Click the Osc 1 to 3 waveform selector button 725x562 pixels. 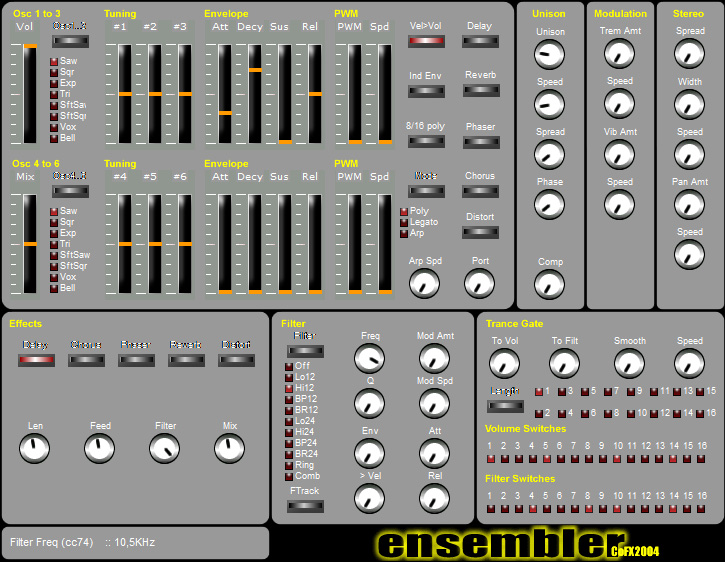coord(70,41)
